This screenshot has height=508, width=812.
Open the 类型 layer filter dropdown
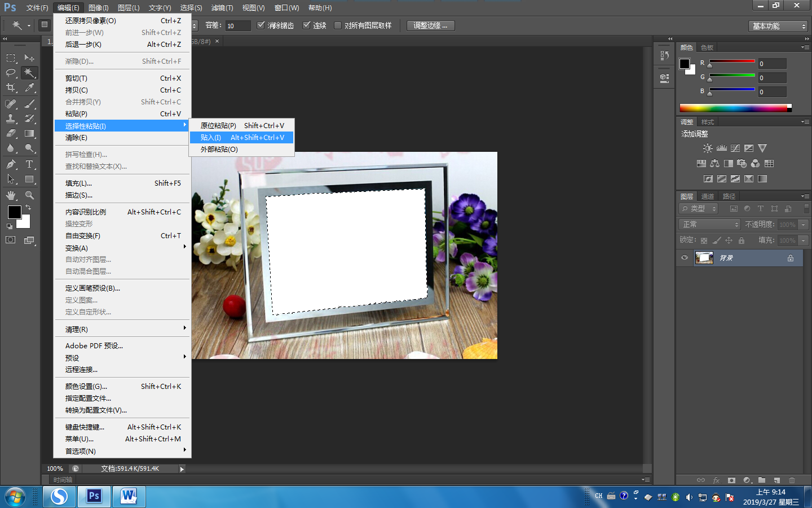(x=699, y=209)
